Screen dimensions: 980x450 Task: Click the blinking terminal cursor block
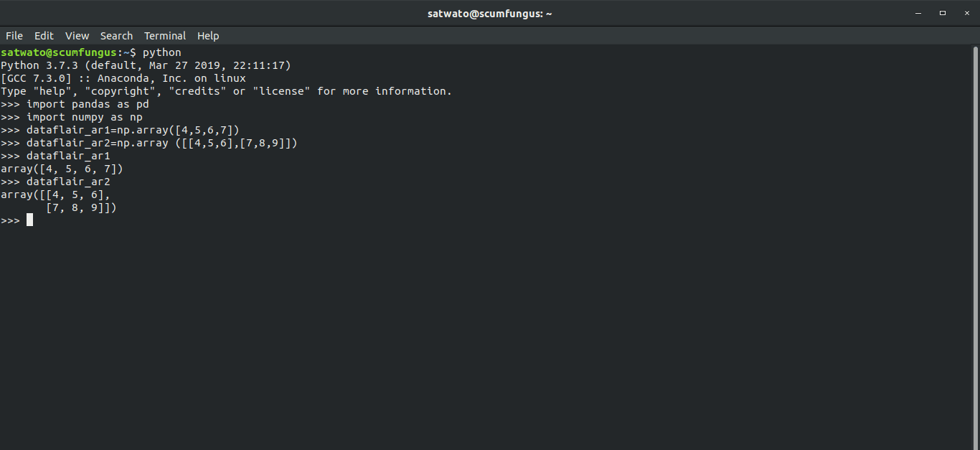click(x=29, y=220)
